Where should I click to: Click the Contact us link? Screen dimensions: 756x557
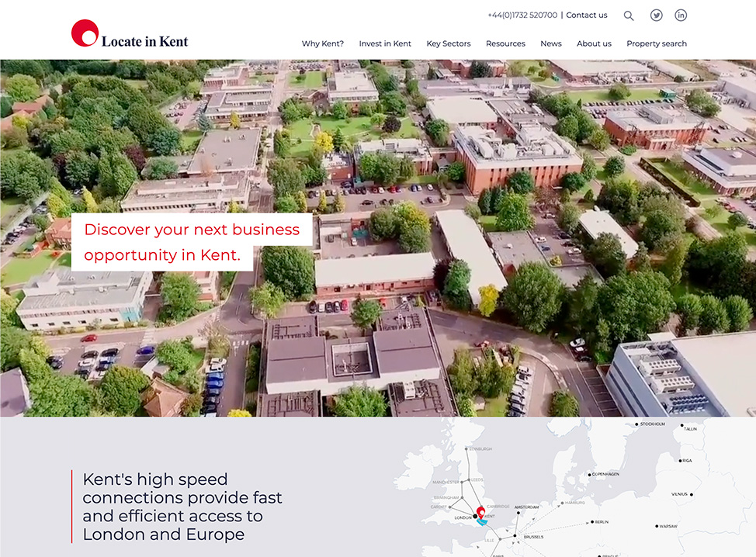(x=587, y=16)
